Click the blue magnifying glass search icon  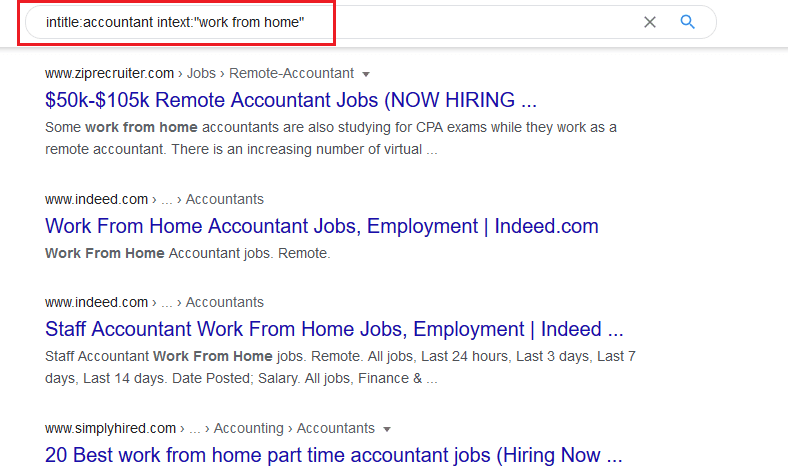(x=687, y=22)
